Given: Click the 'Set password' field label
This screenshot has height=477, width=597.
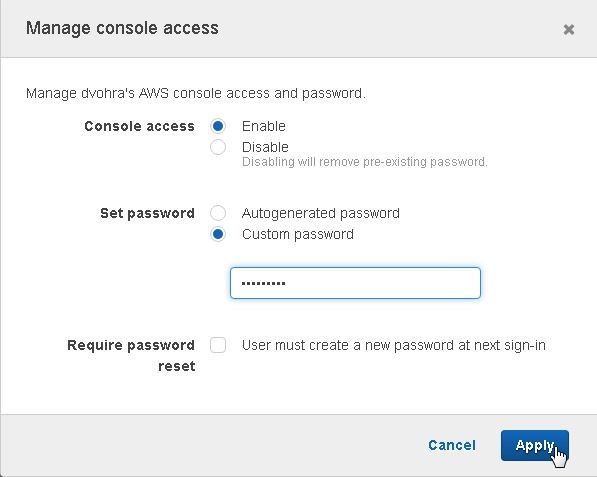Looking at the screenshot, I should 147,213.
